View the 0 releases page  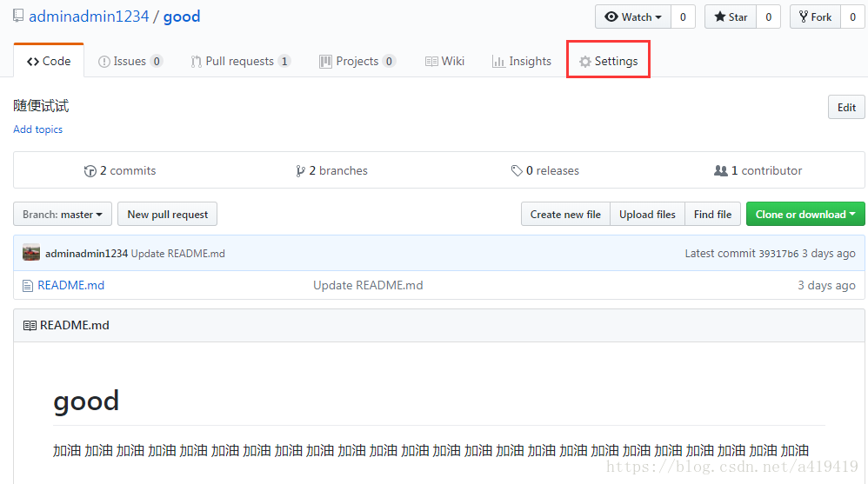pos(545,171)
